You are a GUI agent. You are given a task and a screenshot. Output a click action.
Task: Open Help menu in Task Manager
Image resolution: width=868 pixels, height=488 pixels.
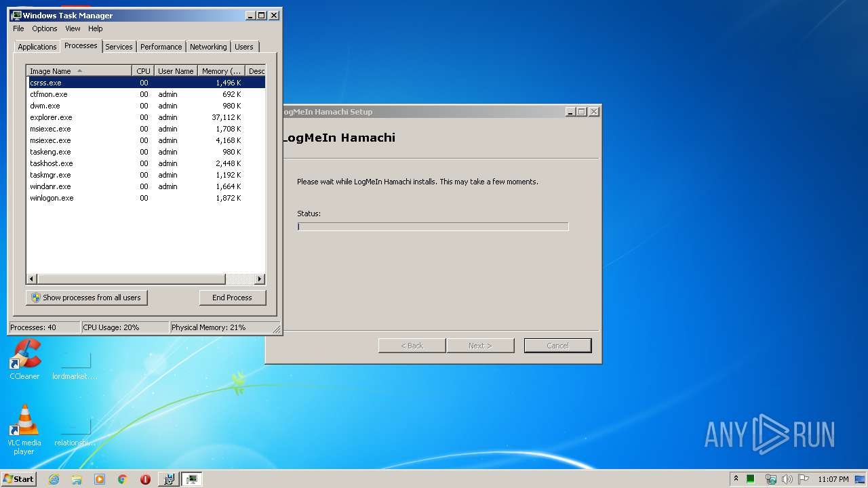96,28
